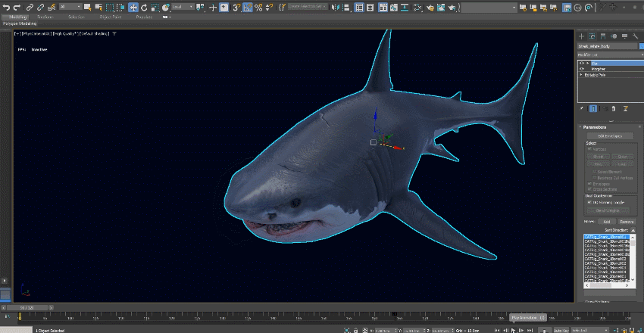Open the selection filter All dropdown
Viewport: 644px width, 333px height.
[x=69, y=7]
